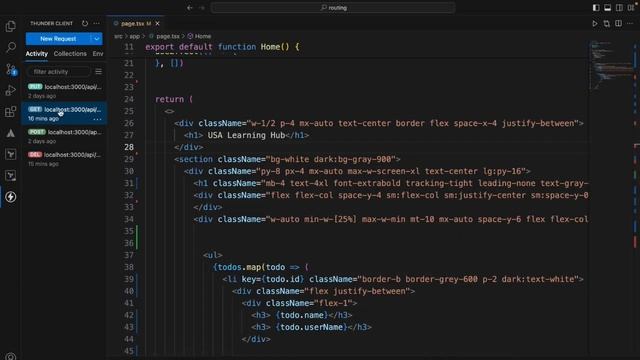The height and width of the screenshot is (360, 640).
Task: Toggle the bottom panel layout icon
Action: coord(607,7)
